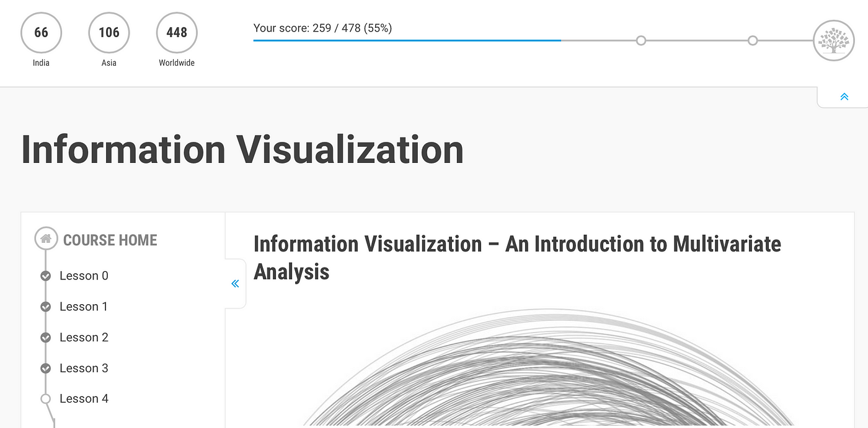Go to Lesson 2
The width and height of the screenshot is (868, 428).
coord(84,338)
